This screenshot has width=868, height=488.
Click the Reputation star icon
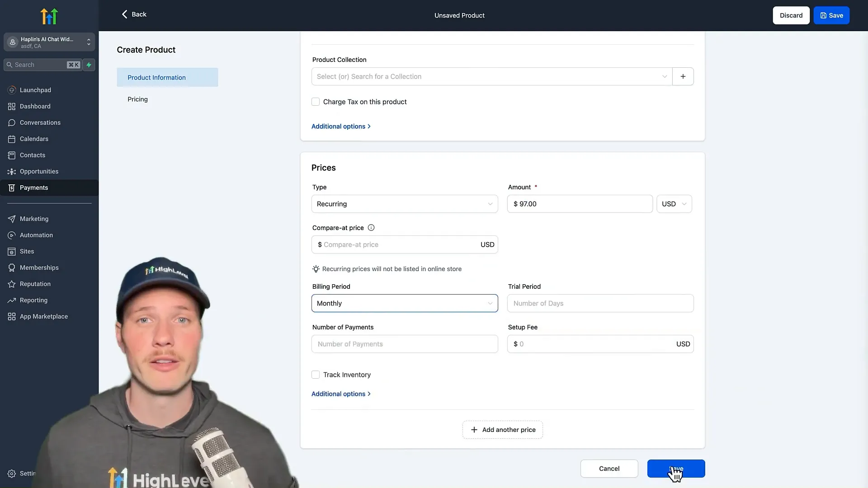point(12,284)
